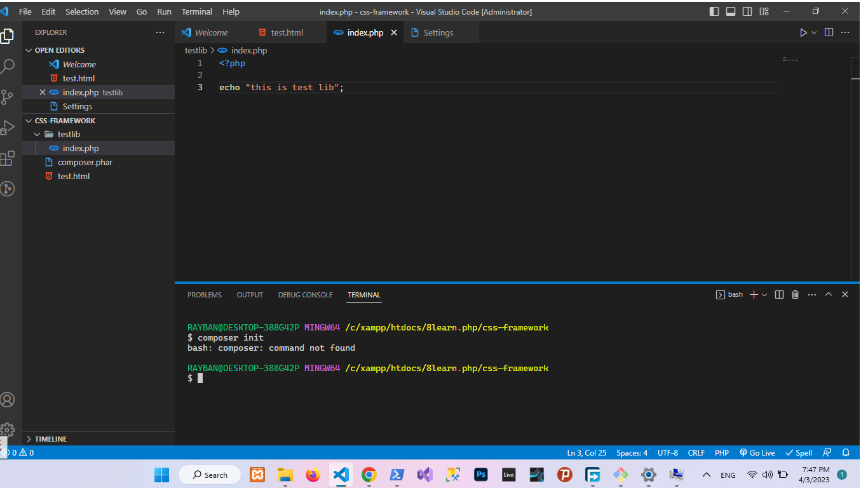Close the index.php editor tab
868x488 pixels.
(x=394, y=32)
